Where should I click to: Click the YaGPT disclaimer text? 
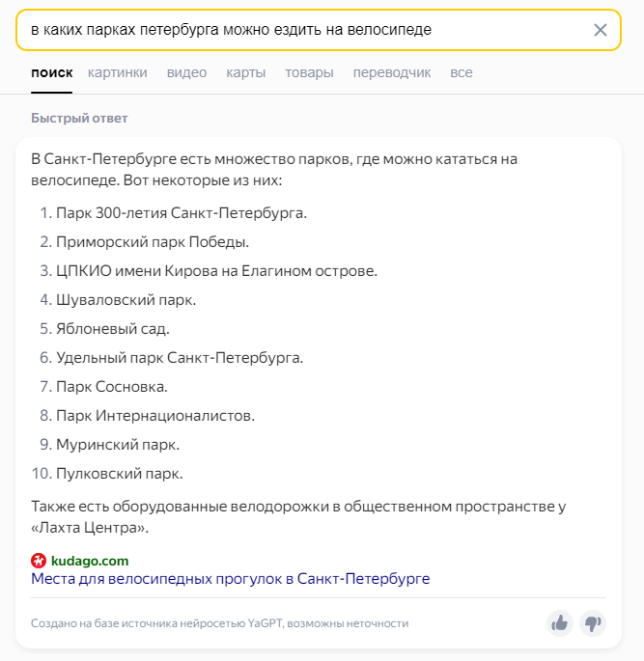[x=220, y=623]
